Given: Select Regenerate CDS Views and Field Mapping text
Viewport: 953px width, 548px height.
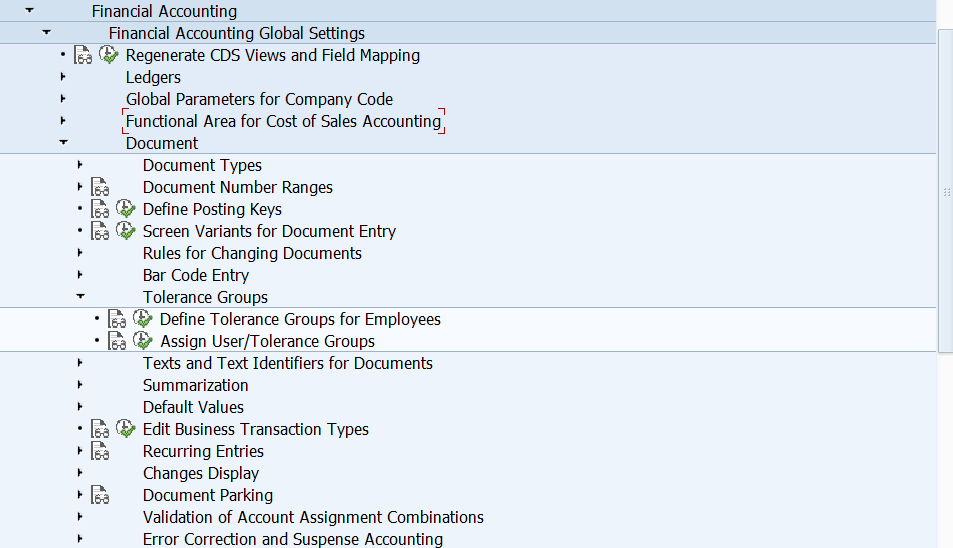Looking at the screenshot, I should pyautogui.click(x=272, y=55).
